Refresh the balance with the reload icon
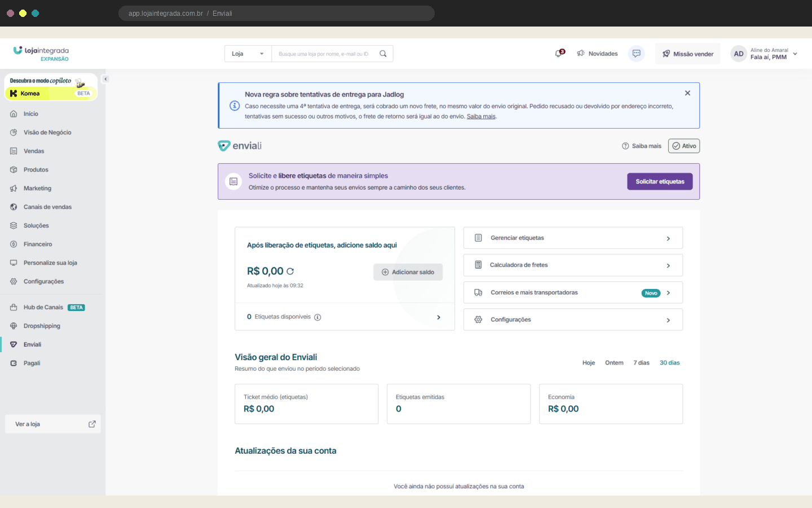The height and width of the screenshot is (508, 812). pos(290,271)
